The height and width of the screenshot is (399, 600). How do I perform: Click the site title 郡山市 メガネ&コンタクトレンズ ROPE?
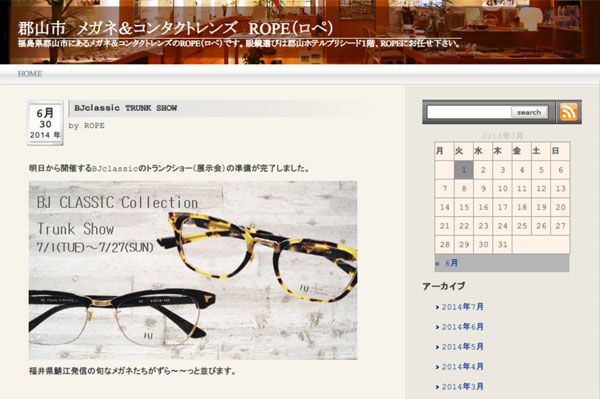175,28
